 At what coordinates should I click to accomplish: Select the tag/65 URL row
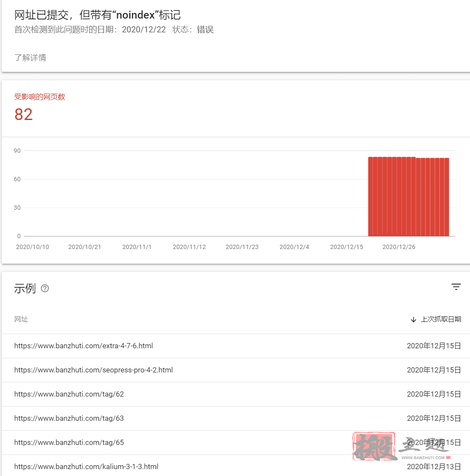[x=236, y=442]
